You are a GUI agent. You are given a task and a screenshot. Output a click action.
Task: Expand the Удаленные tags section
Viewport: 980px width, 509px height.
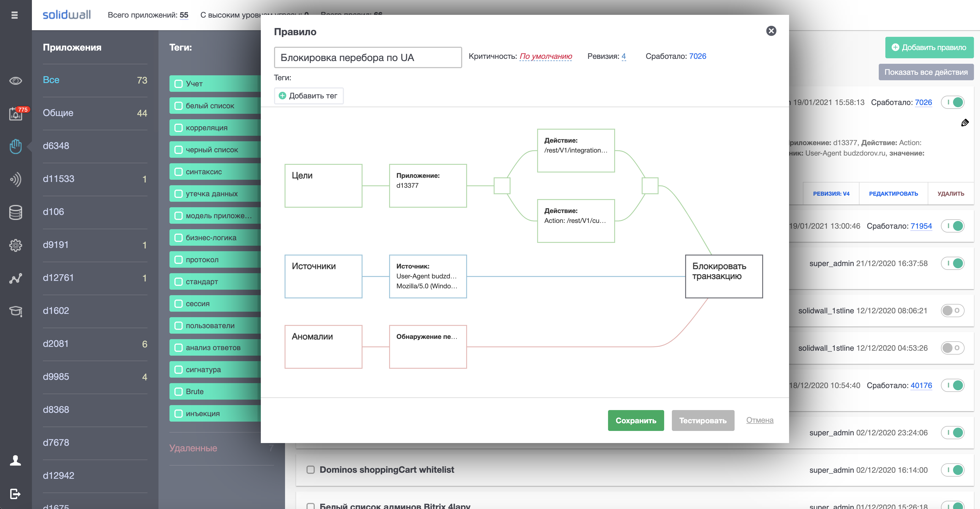[x=193, y=448]
